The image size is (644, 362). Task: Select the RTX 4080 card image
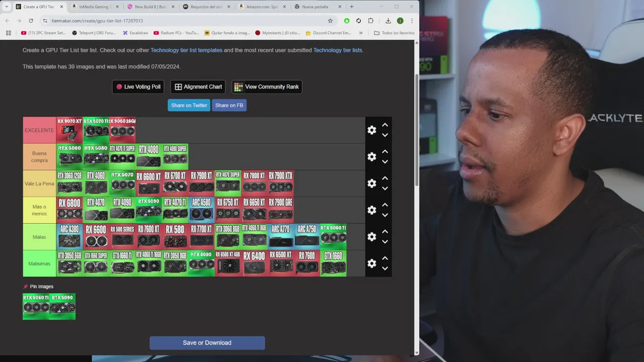[148, 157]
